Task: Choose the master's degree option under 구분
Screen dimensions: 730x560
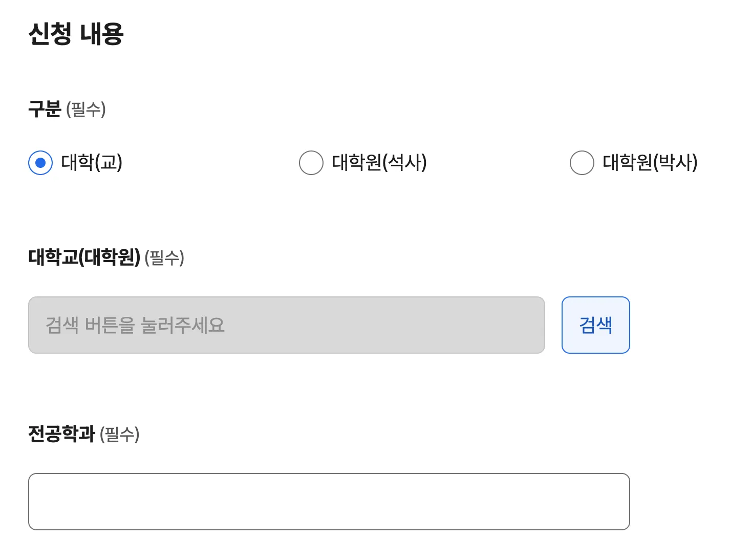Action: [311, 163]
